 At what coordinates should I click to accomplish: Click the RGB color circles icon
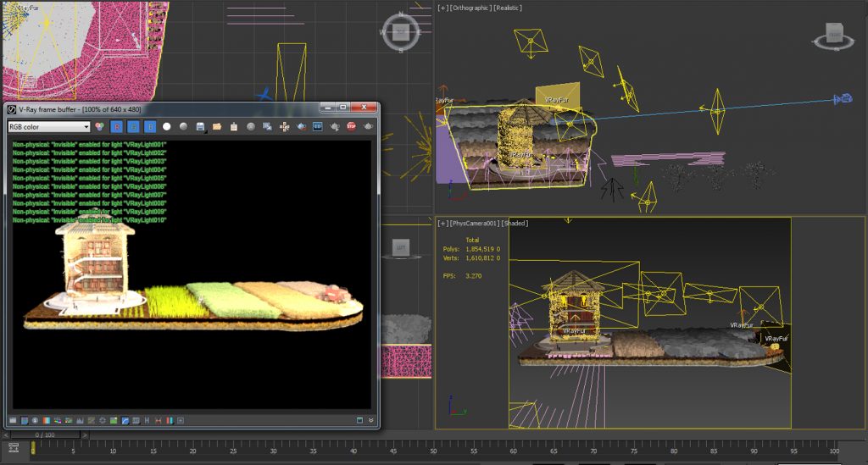point(99,126)
